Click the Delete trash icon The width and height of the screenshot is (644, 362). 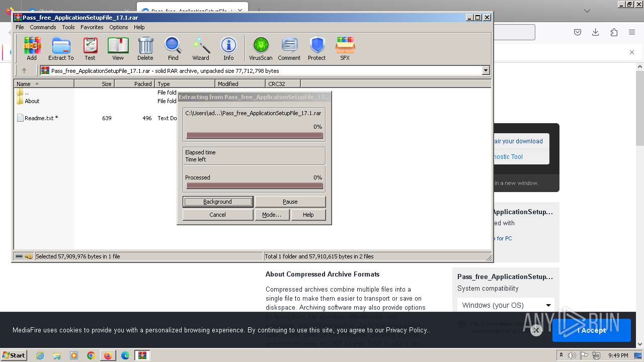[x=145, y=49]
